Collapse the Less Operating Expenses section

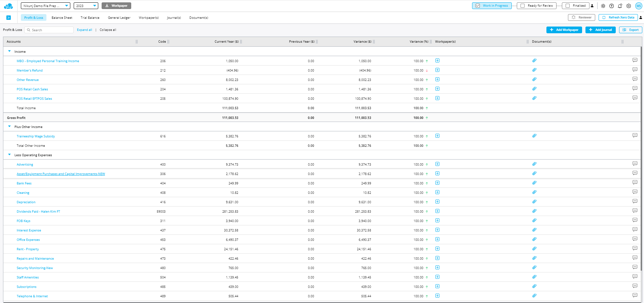pyautogui.click(x=9, y=155)
